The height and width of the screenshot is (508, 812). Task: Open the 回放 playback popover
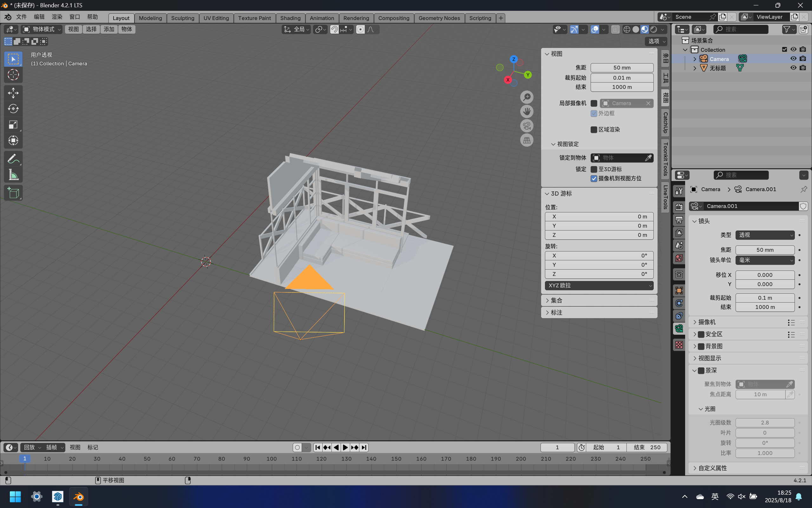pyautogui.click(x=32, y=448)
